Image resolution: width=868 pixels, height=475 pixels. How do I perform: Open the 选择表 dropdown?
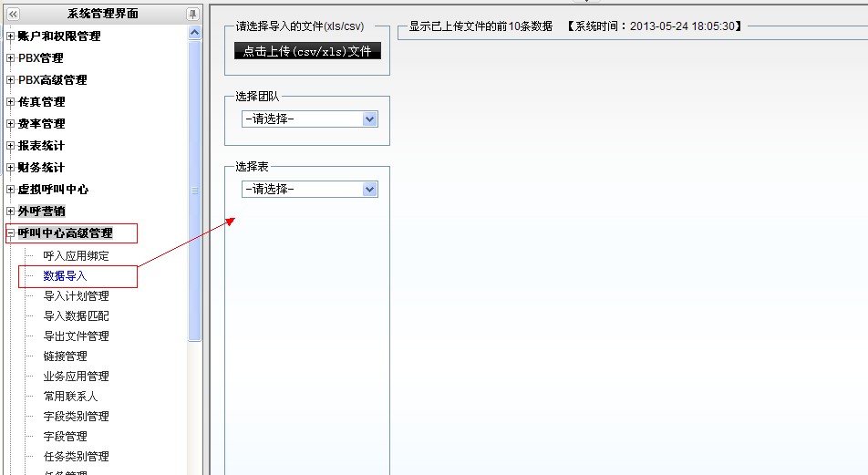[x=310, y=190]
